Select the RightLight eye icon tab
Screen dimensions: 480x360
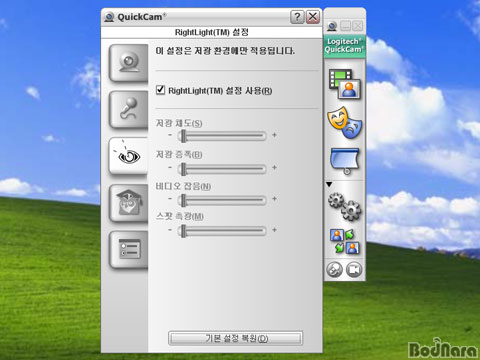(x=129, y=156)
